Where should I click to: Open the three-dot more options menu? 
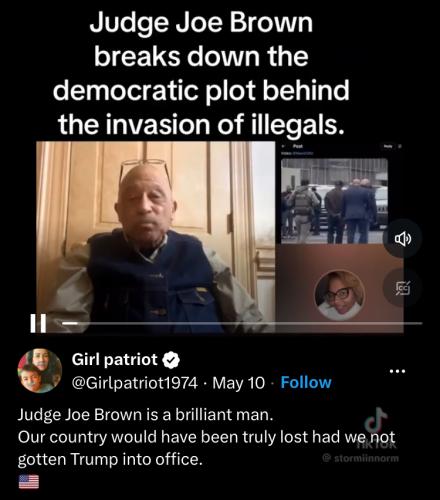(x=398, y=371)
